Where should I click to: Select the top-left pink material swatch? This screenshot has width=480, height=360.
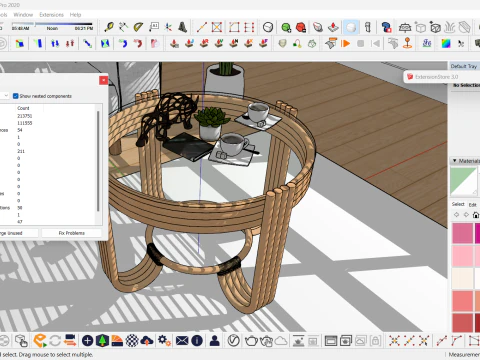(462, 233)
